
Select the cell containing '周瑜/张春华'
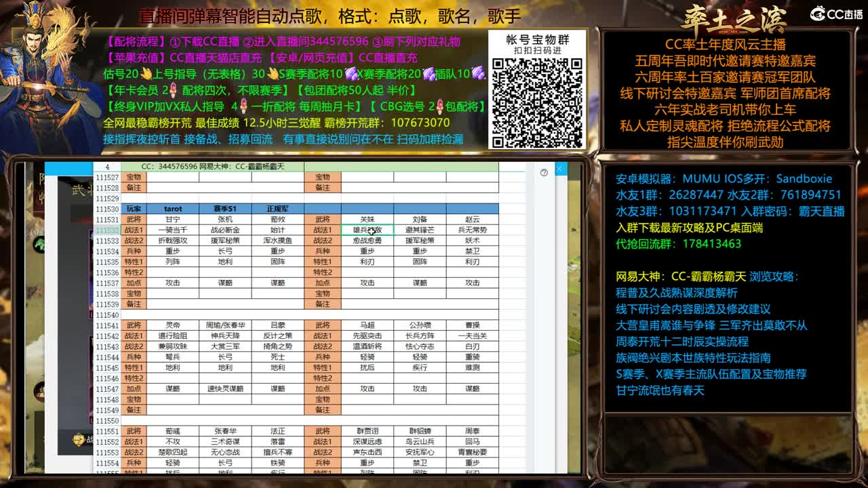pyautogui.click(x=225, y=325)
